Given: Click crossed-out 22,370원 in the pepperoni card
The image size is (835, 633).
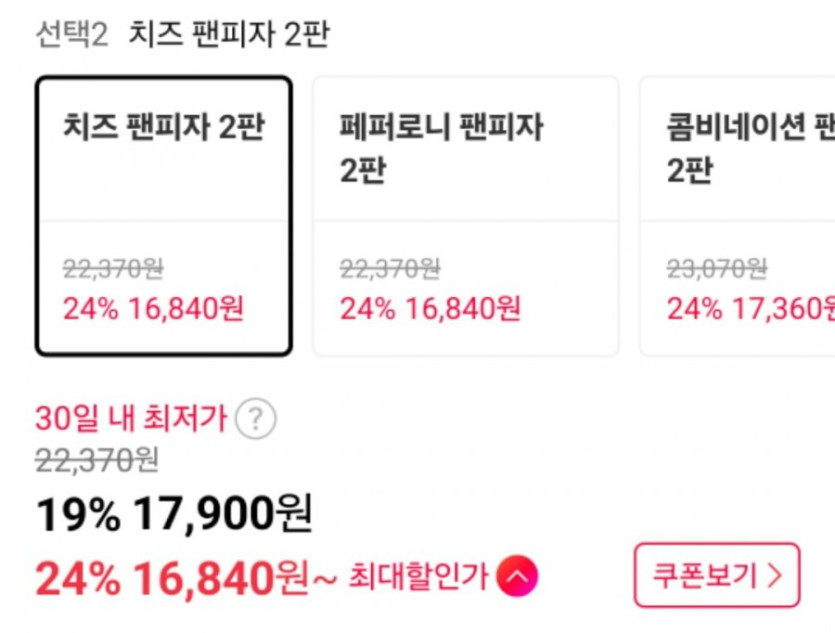Looking at the screenshot, I should tap(390, 268).
